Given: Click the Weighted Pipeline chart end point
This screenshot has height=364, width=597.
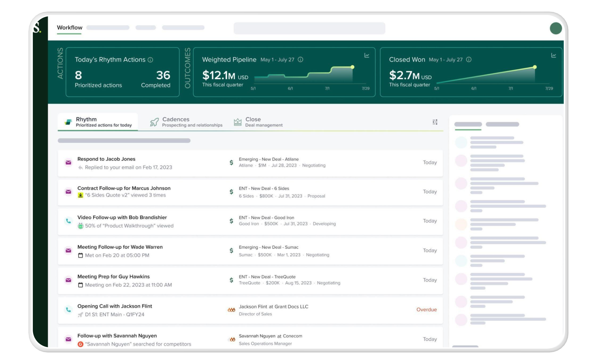Looking at the screenshot, I should pyautogui.click(x=352, y=67).
